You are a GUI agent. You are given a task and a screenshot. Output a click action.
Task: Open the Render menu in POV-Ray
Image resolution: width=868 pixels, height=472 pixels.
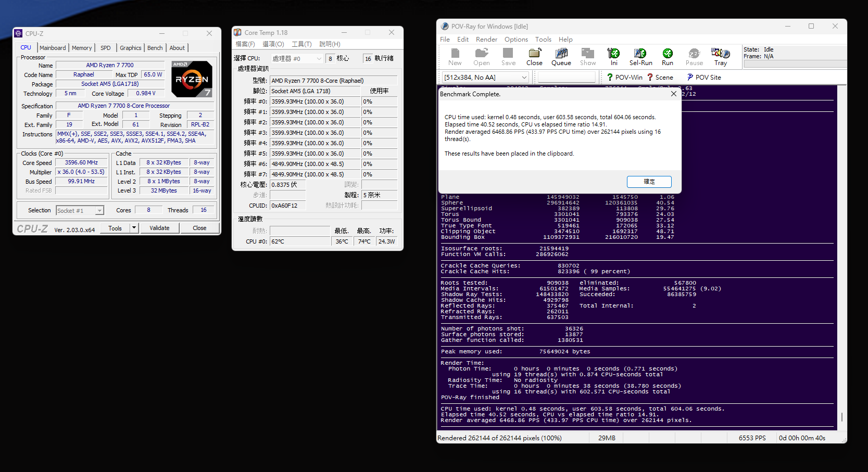(x=486, y=39)
